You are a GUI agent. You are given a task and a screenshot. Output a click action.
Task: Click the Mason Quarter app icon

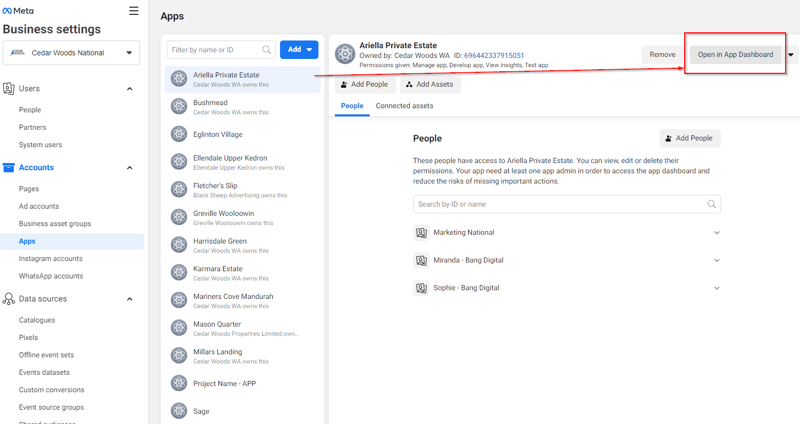click(x=179, y=328)
